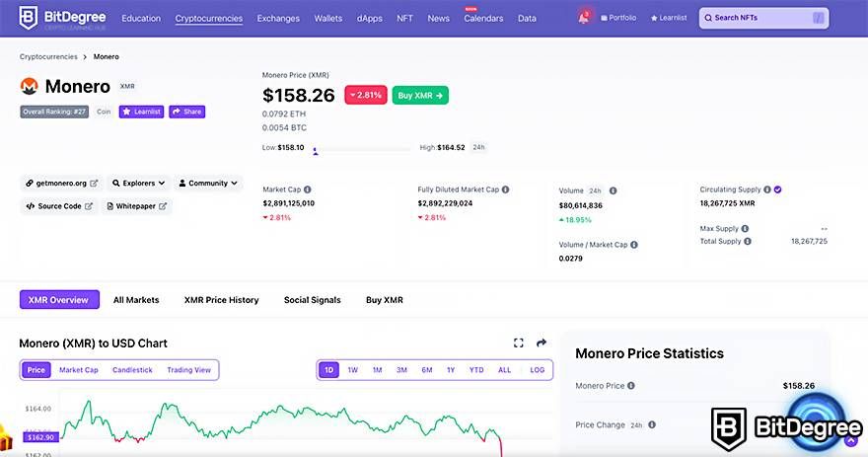Screen dimensions: 868x457
Task: Open the Data menu
Action: pyautogui.click(x=527, y=19)
